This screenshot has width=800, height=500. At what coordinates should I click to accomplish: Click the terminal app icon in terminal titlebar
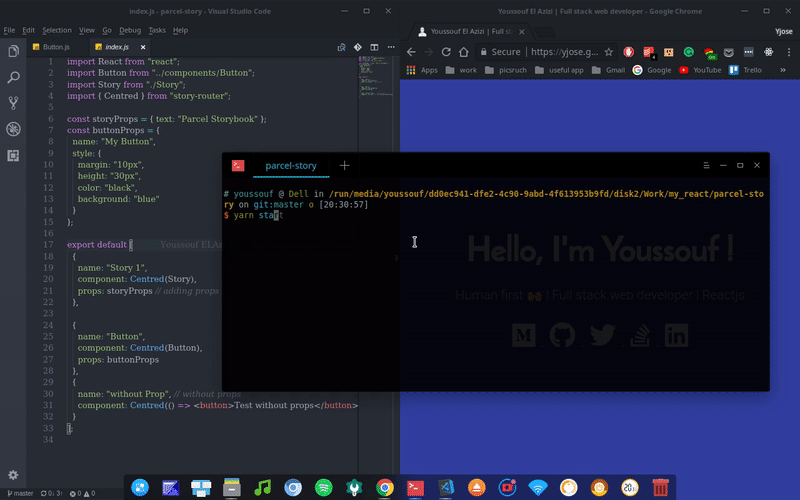pyautogui.click(x=238, y=165)
